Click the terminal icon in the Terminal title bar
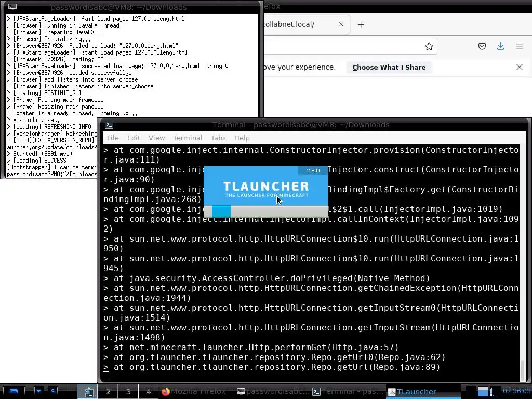This screenshot has height=399, width=532. [109, 125]
